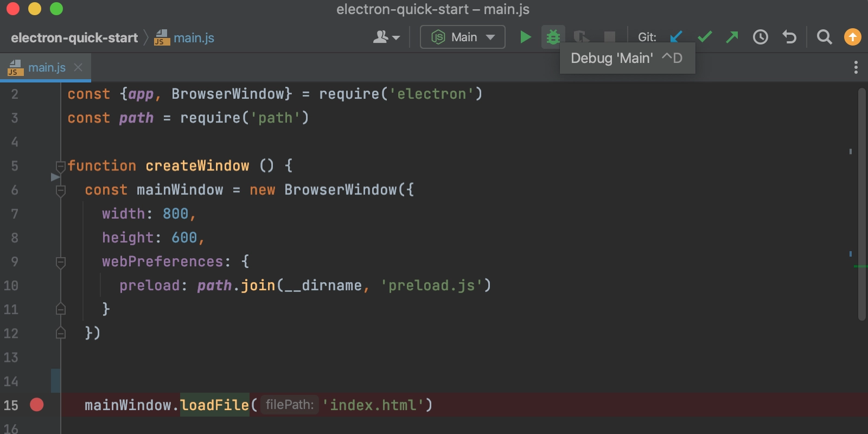868x434 pixels.
Task: Click the height value 600
Action: 184,237
